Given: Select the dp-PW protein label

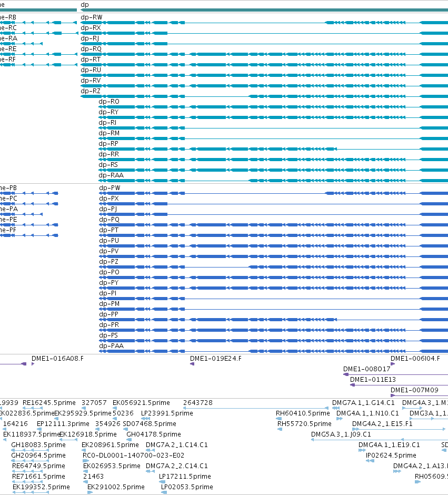Looking at the screenshot, I should (110, 188).
